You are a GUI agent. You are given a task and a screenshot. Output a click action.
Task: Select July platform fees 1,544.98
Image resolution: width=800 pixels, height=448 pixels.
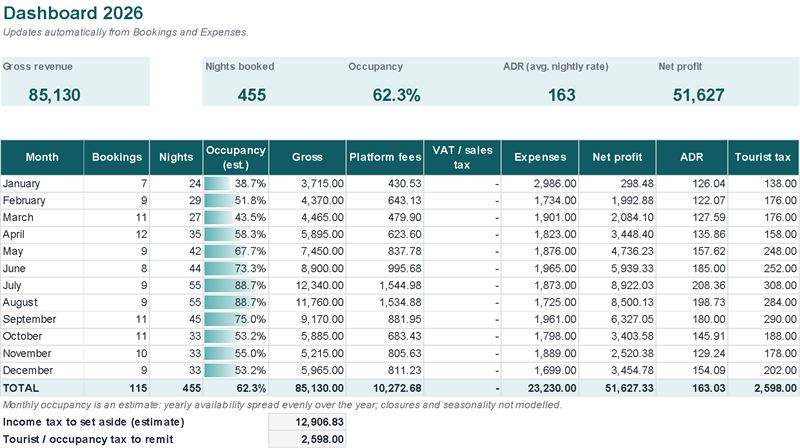coord(385,285)
